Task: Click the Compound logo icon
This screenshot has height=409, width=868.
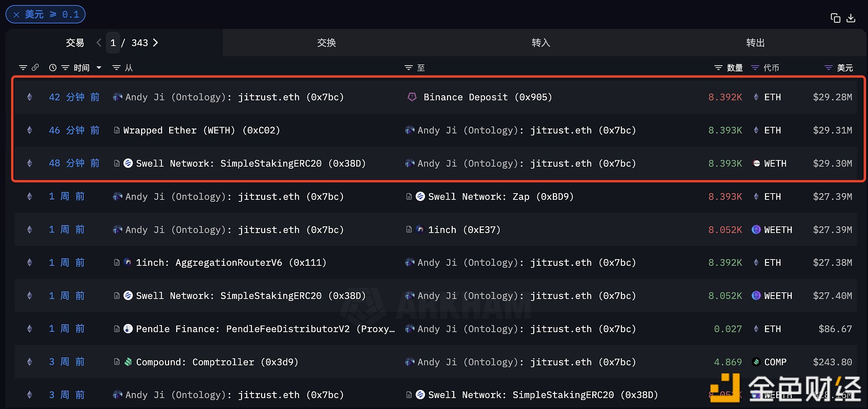Action: pos(128,362)
